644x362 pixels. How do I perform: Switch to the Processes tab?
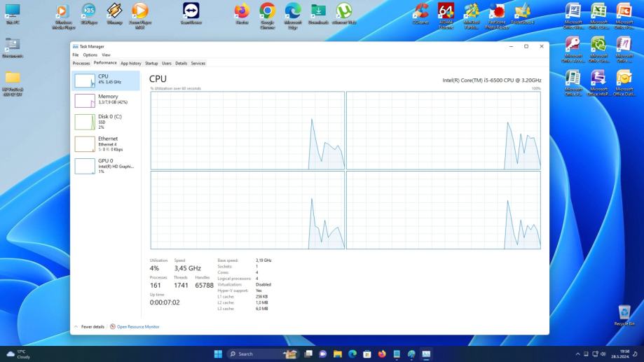(81, 63)
